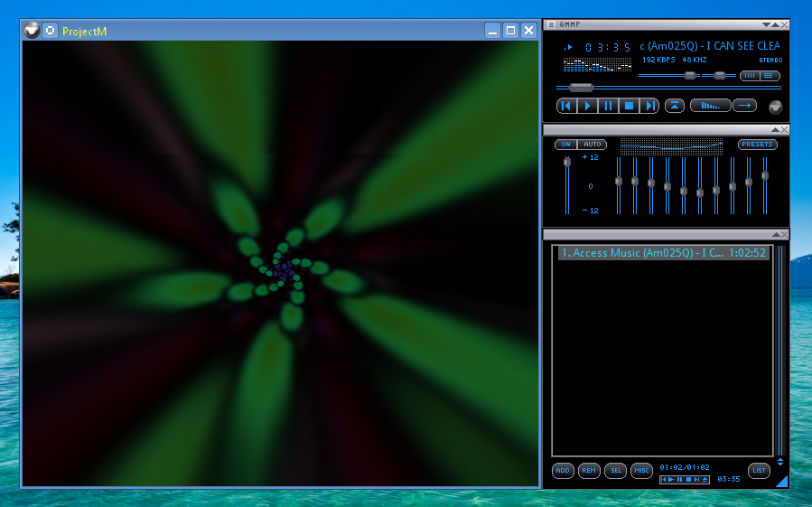The image size is (812, 507).
Task: Toggle shuffle button with descending bars icon
Action: pos(711,106)
